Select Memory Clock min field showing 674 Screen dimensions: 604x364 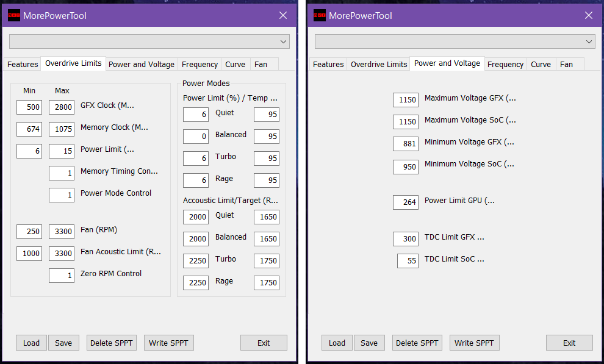29,129
